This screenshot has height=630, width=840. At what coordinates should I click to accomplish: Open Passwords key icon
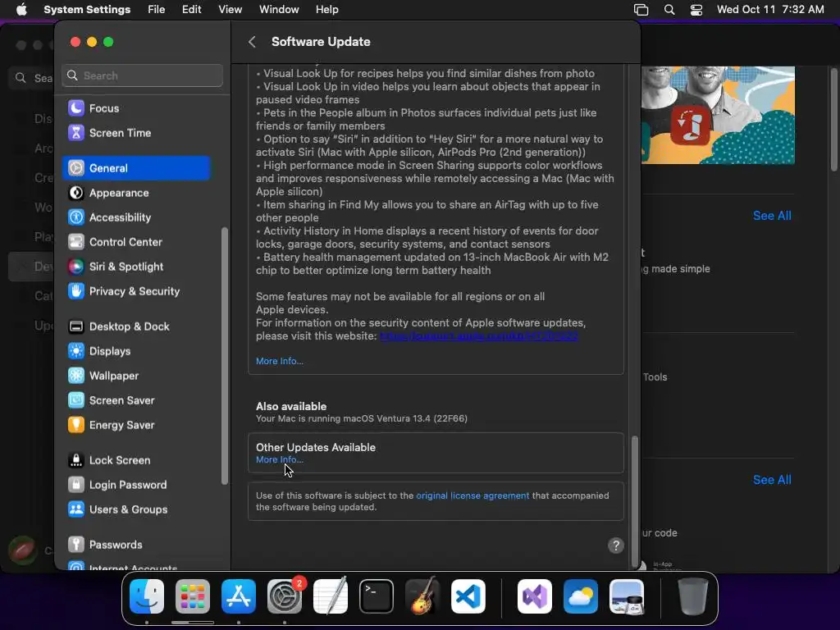click(76, 546)
